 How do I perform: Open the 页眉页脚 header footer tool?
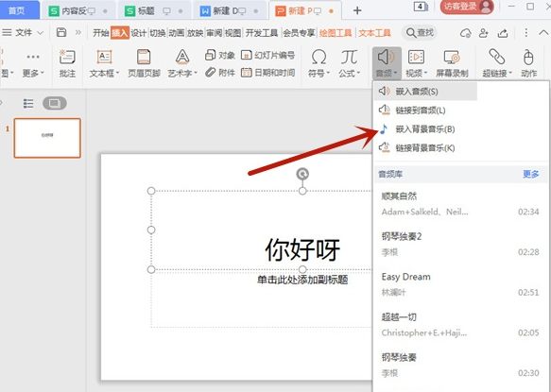pos(144,63)
